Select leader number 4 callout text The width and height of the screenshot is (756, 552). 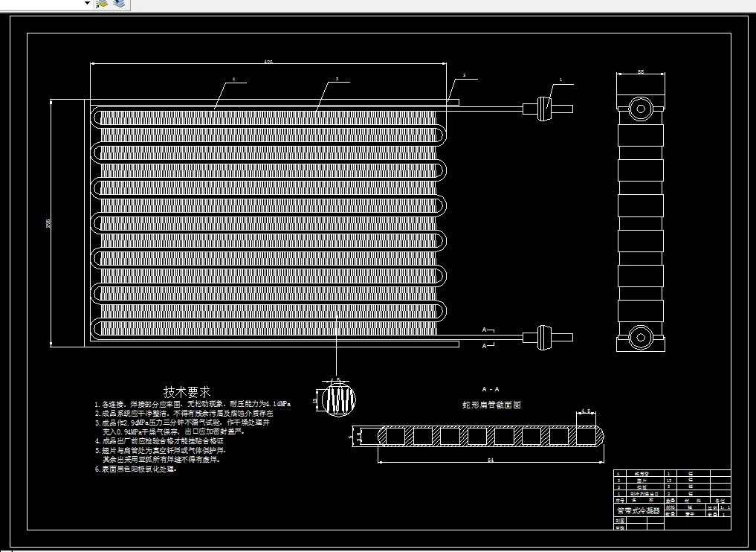tap(234, 79)
